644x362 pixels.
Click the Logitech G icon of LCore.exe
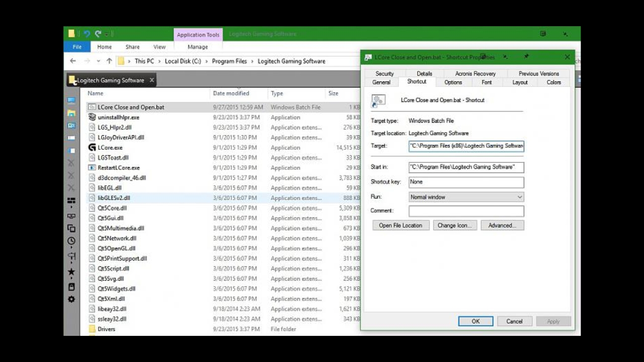click(92, 147)
